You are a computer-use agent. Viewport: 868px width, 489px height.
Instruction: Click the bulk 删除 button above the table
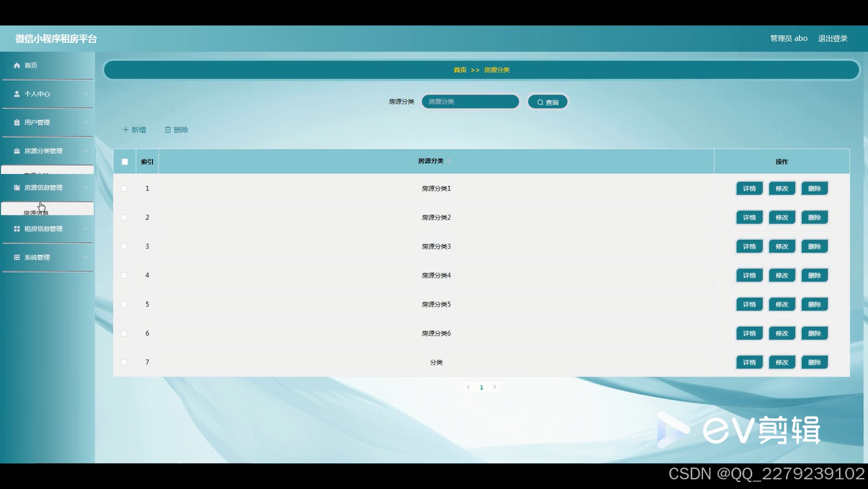tap(177, 130)
